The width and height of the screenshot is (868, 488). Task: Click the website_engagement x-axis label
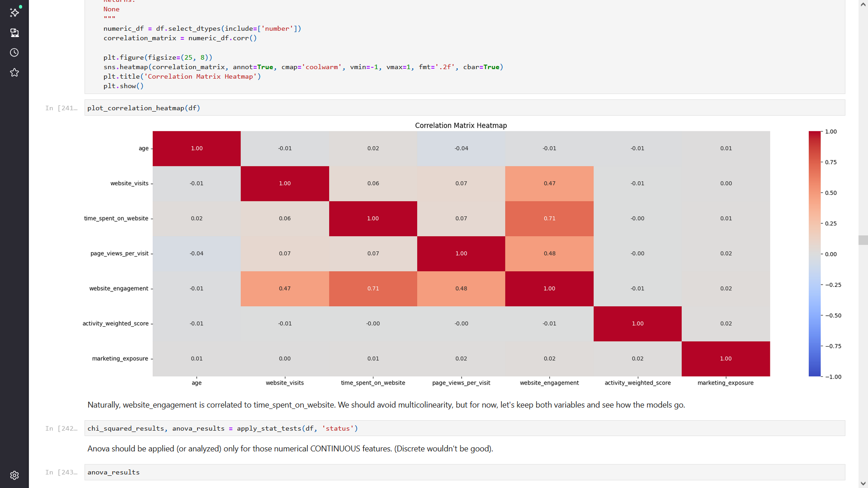549,383
